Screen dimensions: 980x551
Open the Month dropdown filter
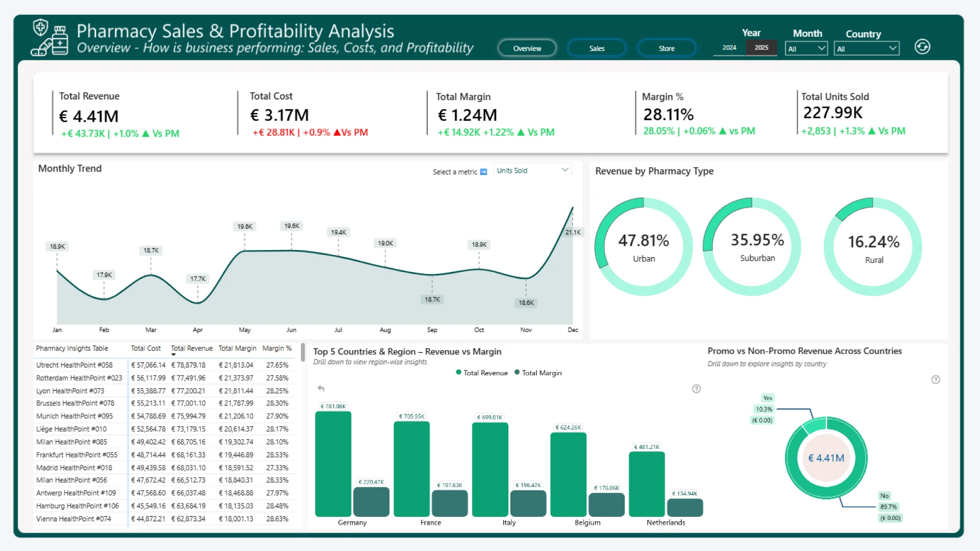(x=806, y=48)
